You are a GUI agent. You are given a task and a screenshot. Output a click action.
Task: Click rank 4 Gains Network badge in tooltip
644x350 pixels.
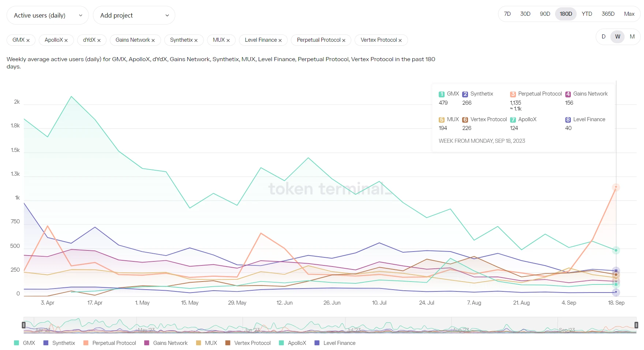pos(568,94)
